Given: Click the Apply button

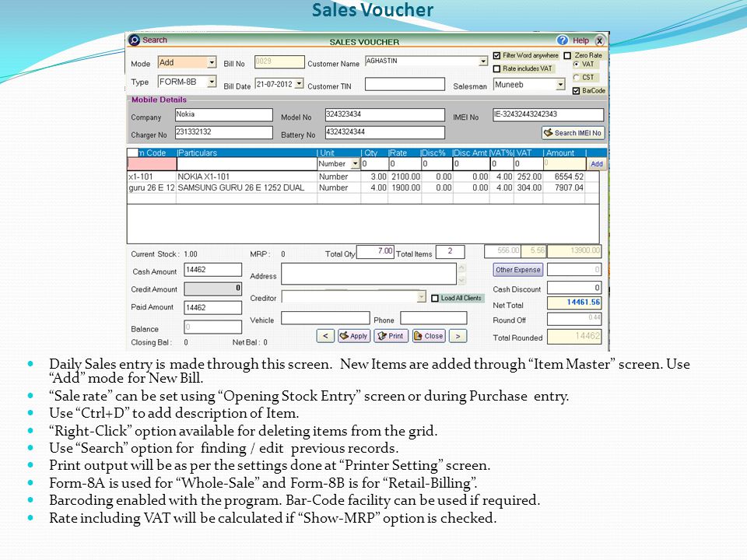Looking at the screenshot, I should (353, 336).
